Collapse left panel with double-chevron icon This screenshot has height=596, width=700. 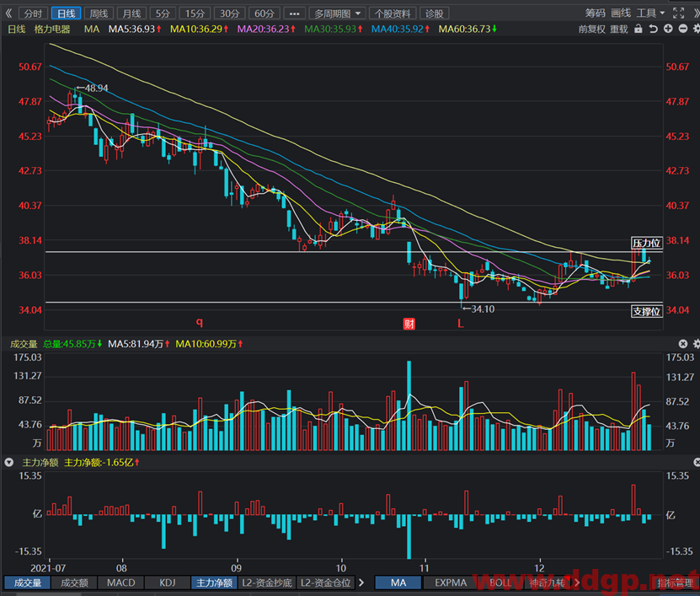8,13
